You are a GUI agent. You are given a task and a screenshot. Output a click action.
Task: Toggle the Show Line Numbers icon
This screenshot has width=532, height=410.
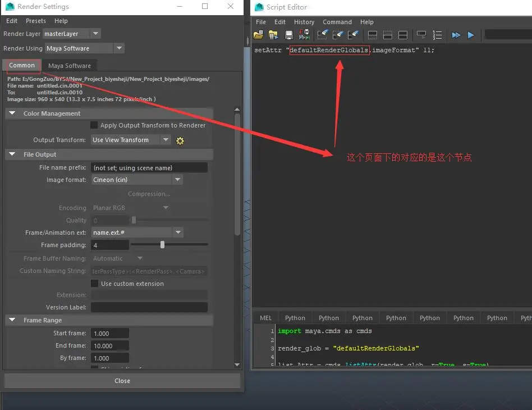437,35
